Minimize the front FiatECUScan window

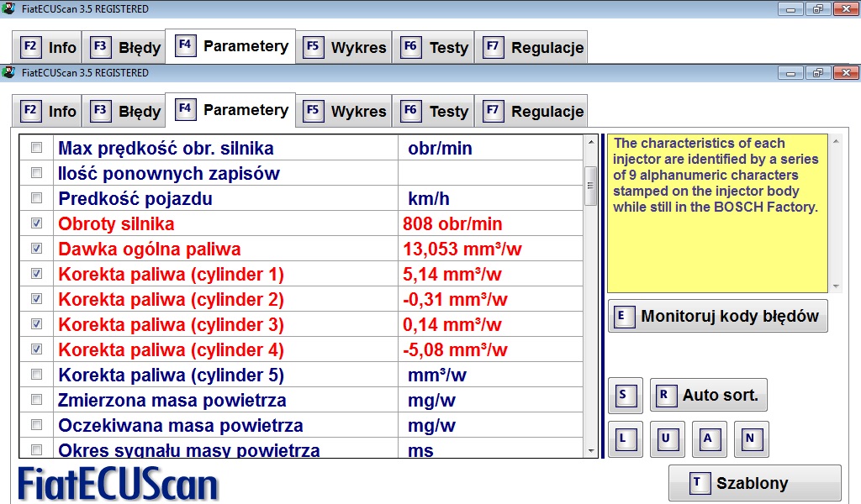(x=790, y=72)
